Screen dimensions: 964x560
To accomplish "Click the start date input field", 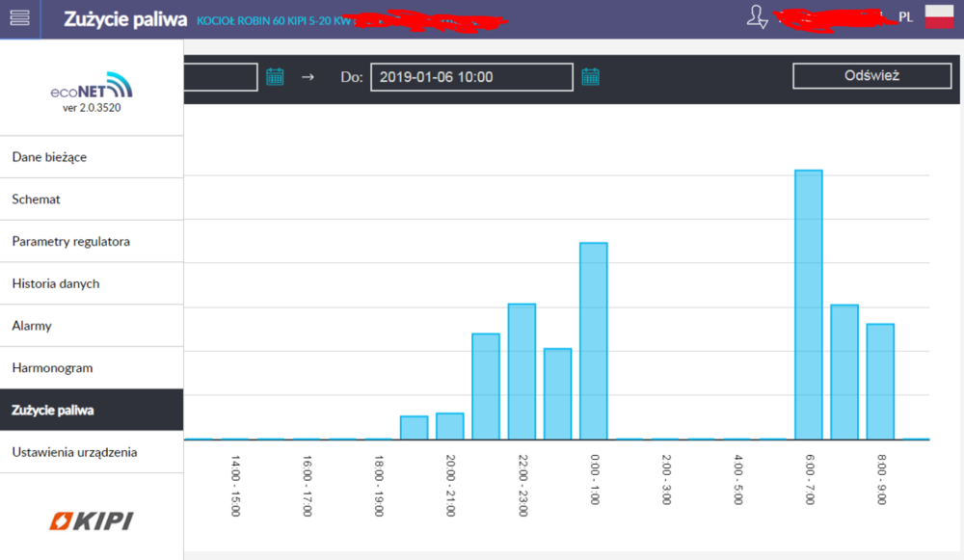I will pos(221,77).
